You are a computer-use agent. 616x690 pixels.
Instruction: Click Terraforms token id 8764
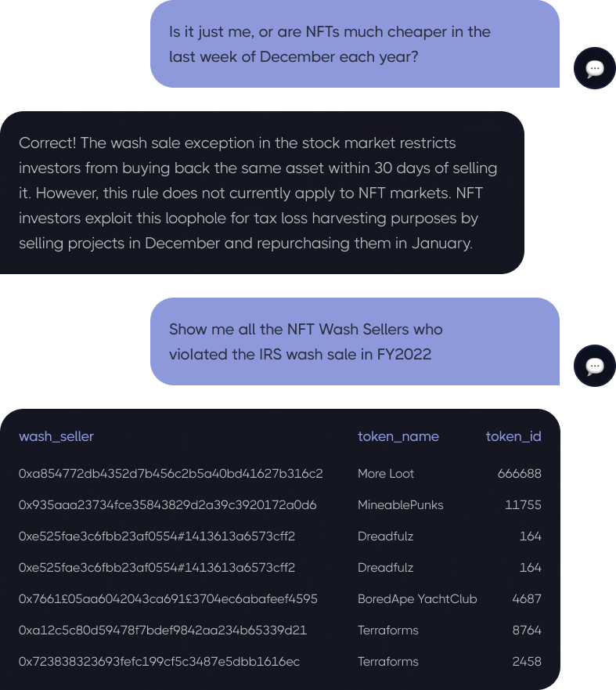[x=527, y=630]
